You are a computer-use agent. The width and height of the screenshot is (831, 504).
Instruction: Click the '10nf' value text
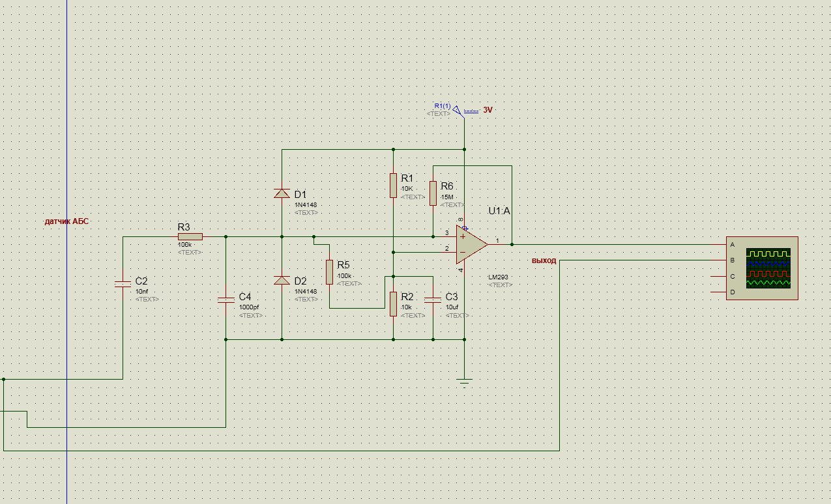[x=142, y=292]
